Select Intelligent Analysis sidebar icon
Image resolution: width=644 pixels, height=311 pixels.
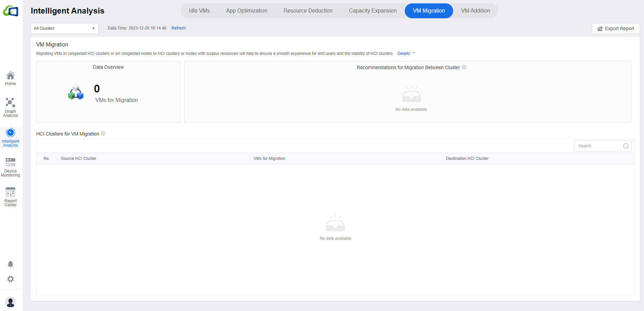(10, 137)
